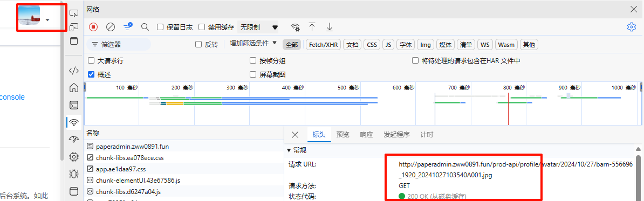Image resolution: width=644 pixels, height=201 pixels.
Task: Open network settings gear icon
Action: (x=631, y=27)
